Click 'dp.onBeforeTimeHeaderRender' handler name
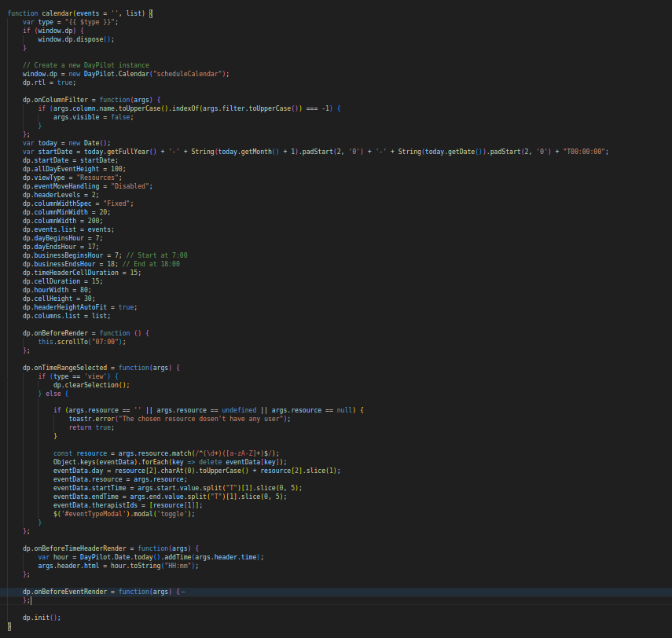The width and height of the screenshot is (672, 638). tap(74, 548)
